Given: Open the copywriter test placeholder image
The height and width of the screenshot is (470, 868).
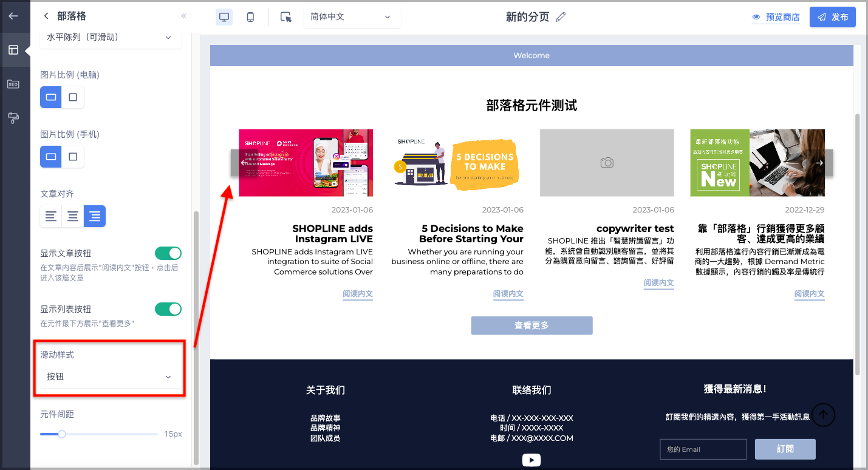Looking at the screenshot, I should (607, 163).
